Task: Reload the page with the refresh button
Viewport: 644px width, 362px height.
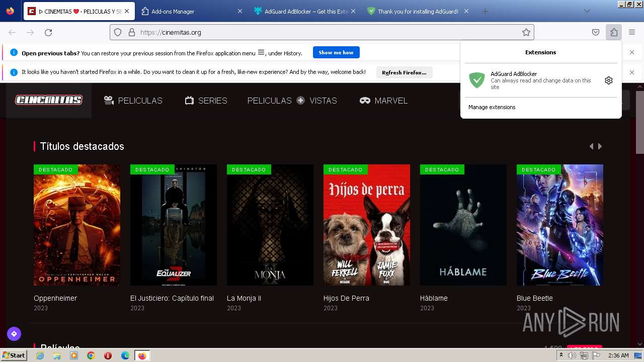Action: pyautogui.click(x=48, y=32)
